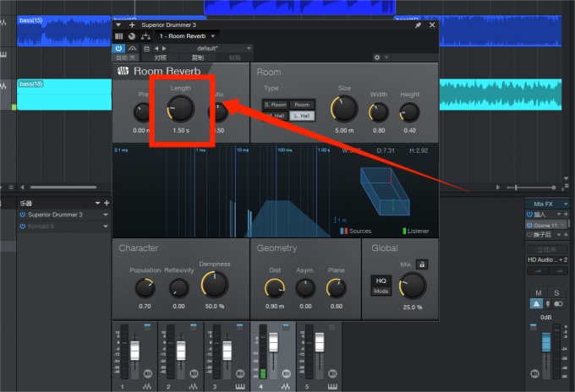This screenshot has height=392, width=575.
Task: Click the channel 1 pan icon in the mixer
Action: (x=147, y=373)
